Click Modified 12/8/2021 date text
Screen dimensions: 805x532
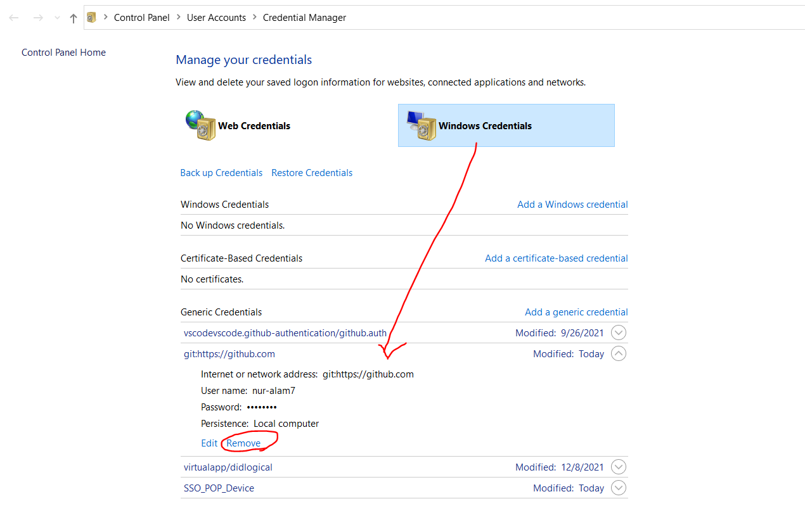[560, 467]
